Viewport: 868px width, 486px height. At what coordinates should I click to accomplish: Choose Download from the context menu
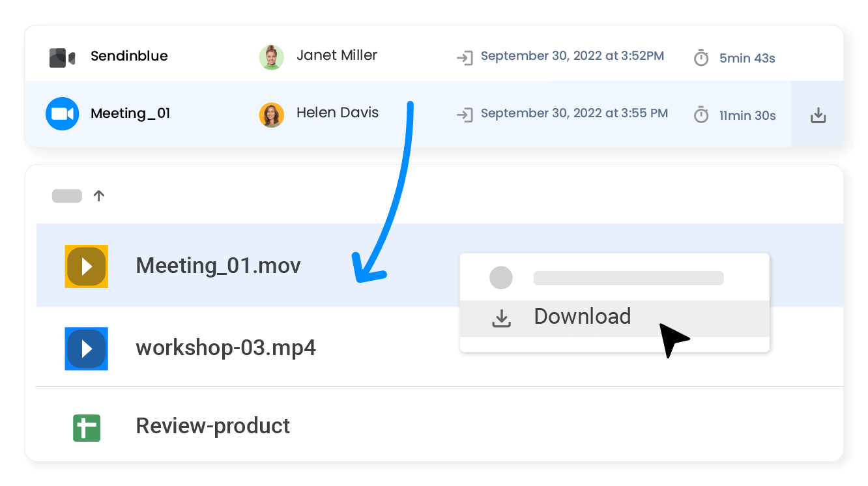pyautogui.click(x=582, y=317)
